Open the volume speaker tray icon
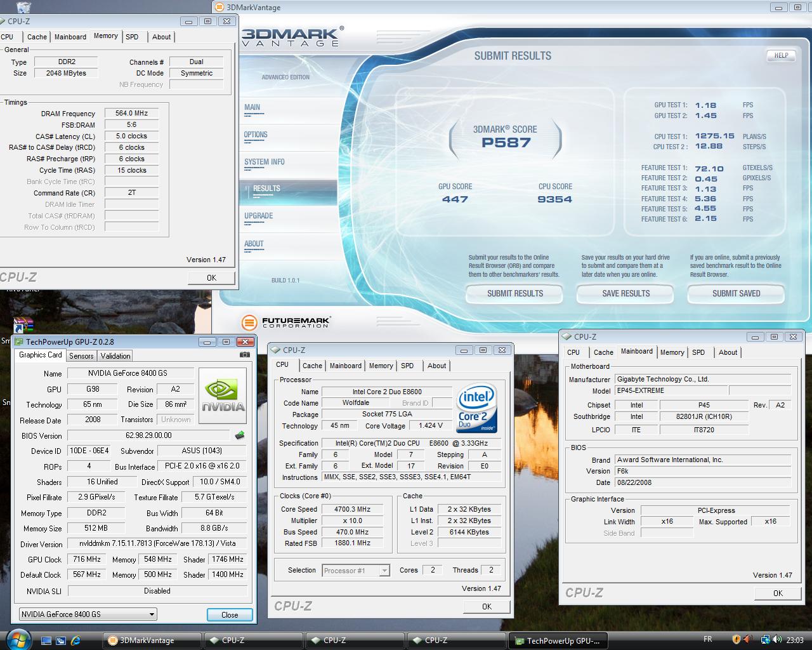 point(778,640)
